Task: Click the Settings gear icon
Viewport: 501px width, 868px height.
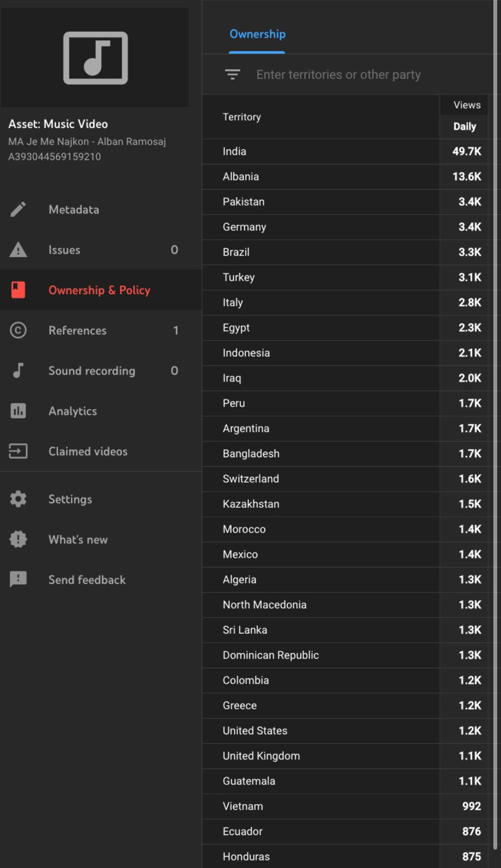Action: pyautogui.click(x=18, y=499)
